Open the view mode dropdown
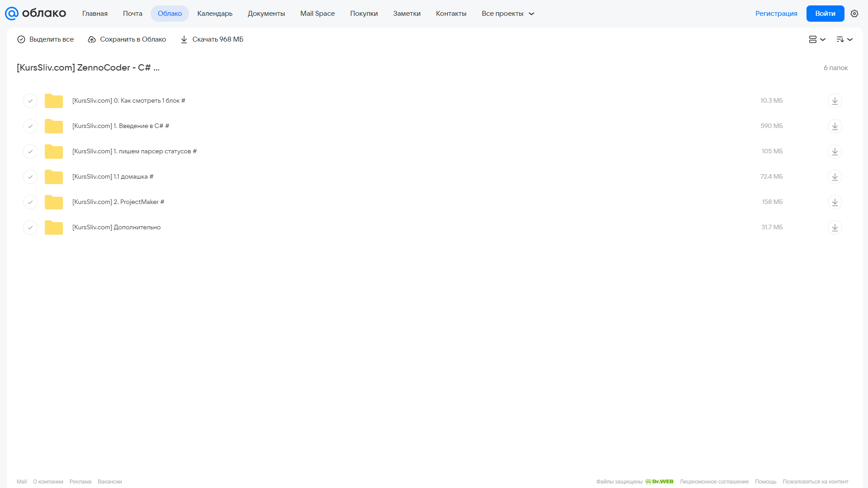Viewport: 868px width, 488px height. click(817, 39)
